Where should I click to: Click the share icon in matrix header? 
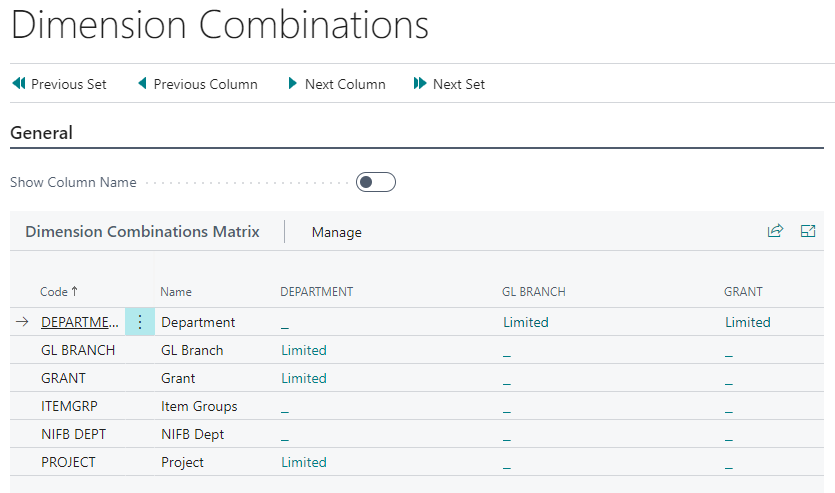tap(775, 231)
